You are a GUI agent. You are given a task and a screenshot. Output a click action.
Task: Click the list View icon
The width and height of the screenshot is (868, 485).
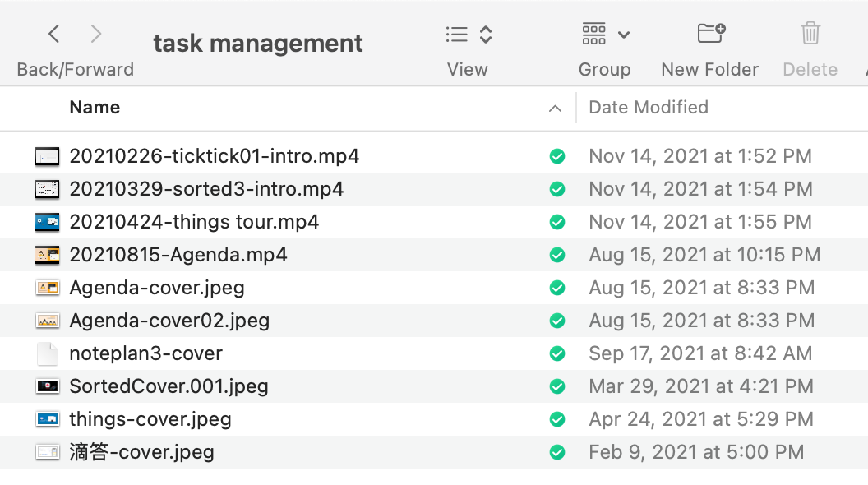pos(457,35)
